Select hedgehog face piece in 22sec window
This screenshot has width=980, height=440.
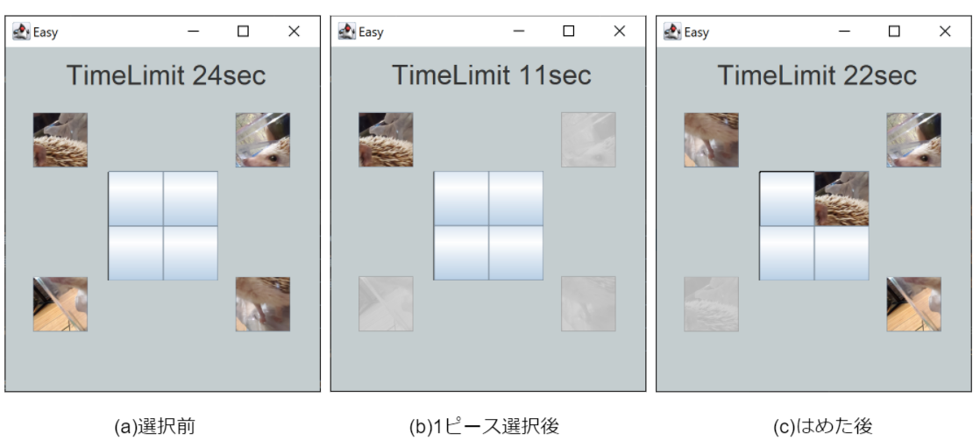click(913, 139)
